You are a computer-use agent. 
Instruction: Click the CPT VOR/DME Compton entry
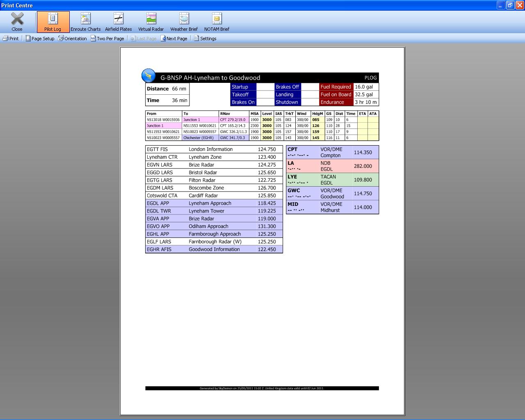[332, 152]
